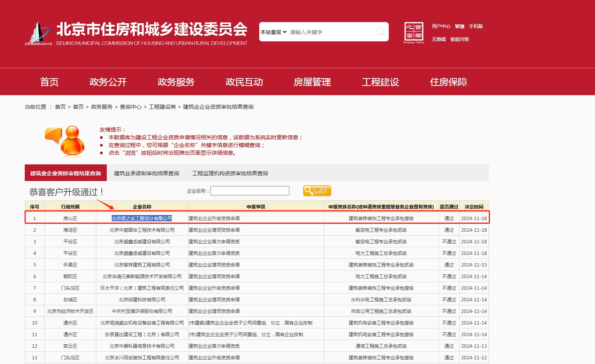The width and height of the screenshot is (595, 364).
Task: Open the 手机版 mobile version link
Action: click(476, 26)
